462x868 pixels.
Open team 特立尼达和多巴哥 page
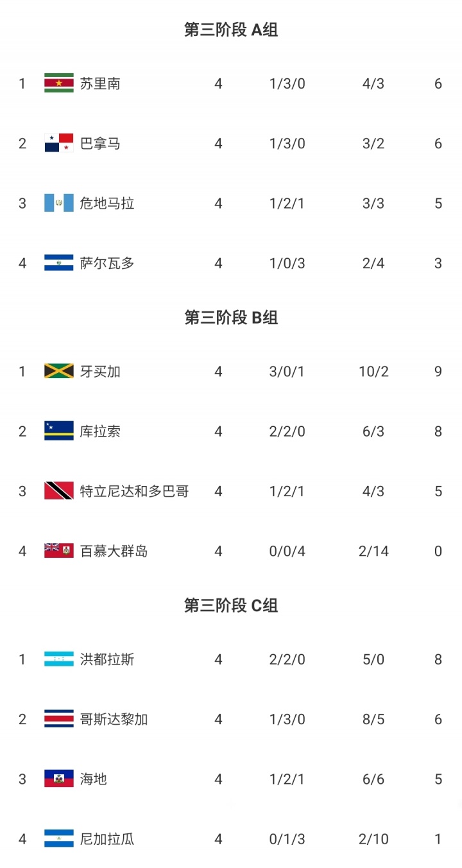point(134,491)
